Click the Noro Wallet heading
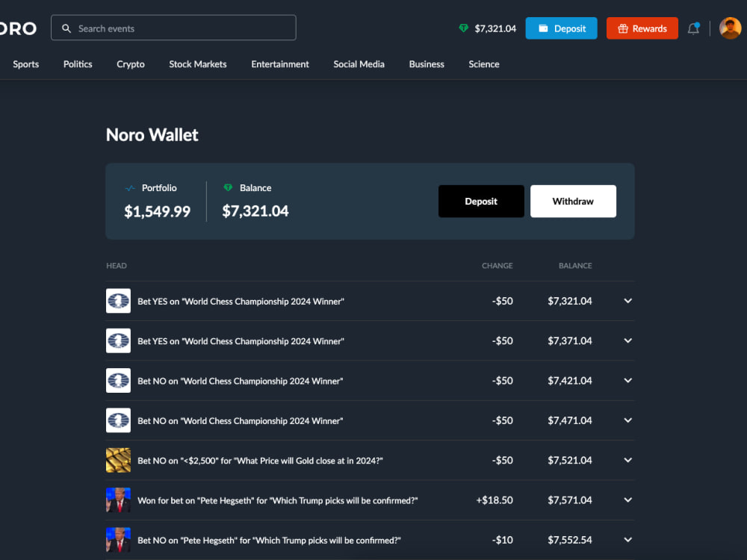This screenshot has height=560, width=747. [152, 135]
